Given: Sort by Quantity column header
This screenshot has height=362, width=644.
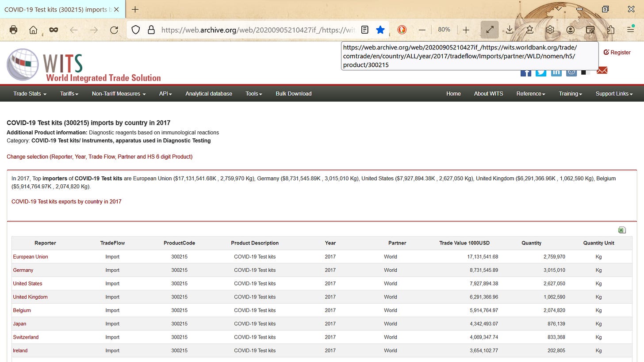Looking at the screenshot, I should [x=531, y=243].
